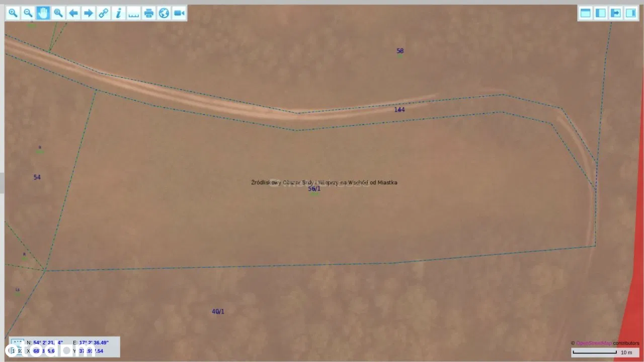The width and height of the screenshot is (644, 362).
Task: Open the print map tool
Action: tap(149, 13)
